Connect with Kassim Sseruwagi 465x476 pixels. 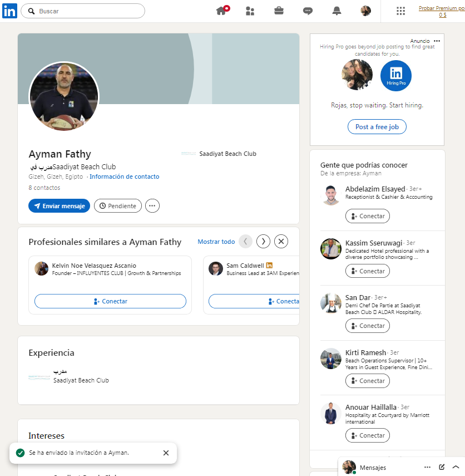click(x=368, y=271)
